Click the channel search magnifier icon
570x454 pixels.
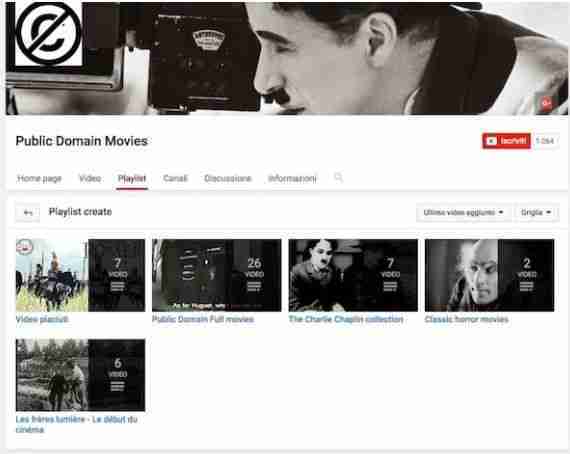coord(338,177)
